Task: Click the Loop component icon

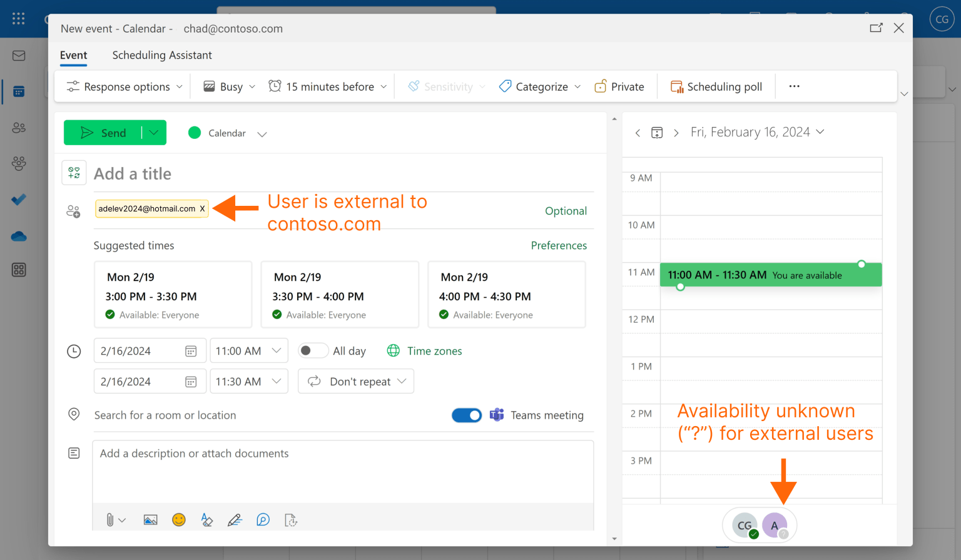Action: (x=263, y=519)
